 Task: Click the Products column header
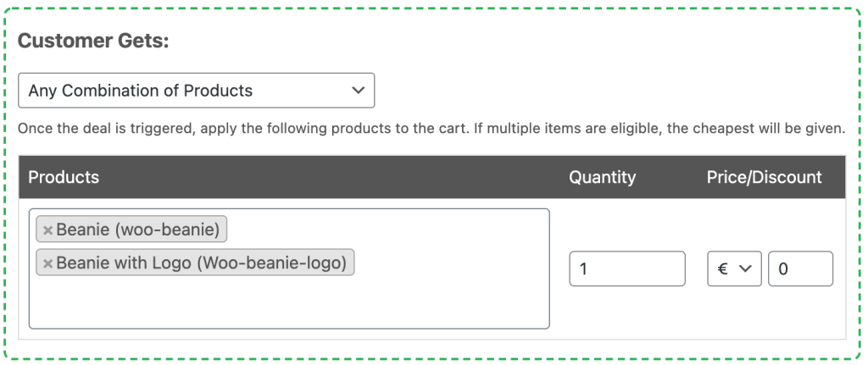click(64, 177)
